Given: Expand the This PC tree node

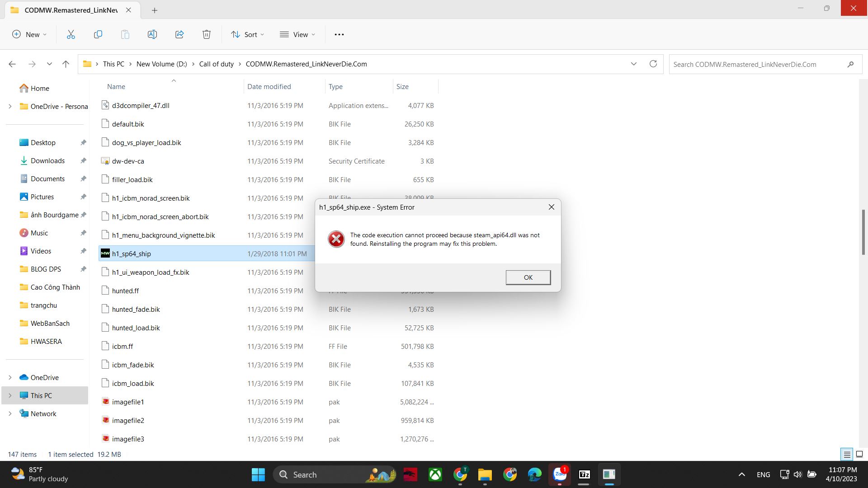Looking at the screenshot, I should [10, 396].
